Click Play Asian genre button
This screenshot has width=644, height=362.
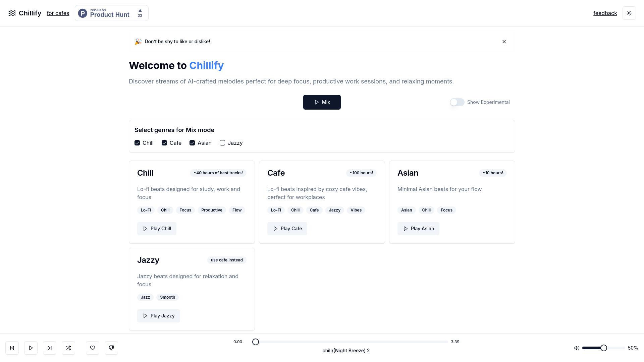pos(418,228)
